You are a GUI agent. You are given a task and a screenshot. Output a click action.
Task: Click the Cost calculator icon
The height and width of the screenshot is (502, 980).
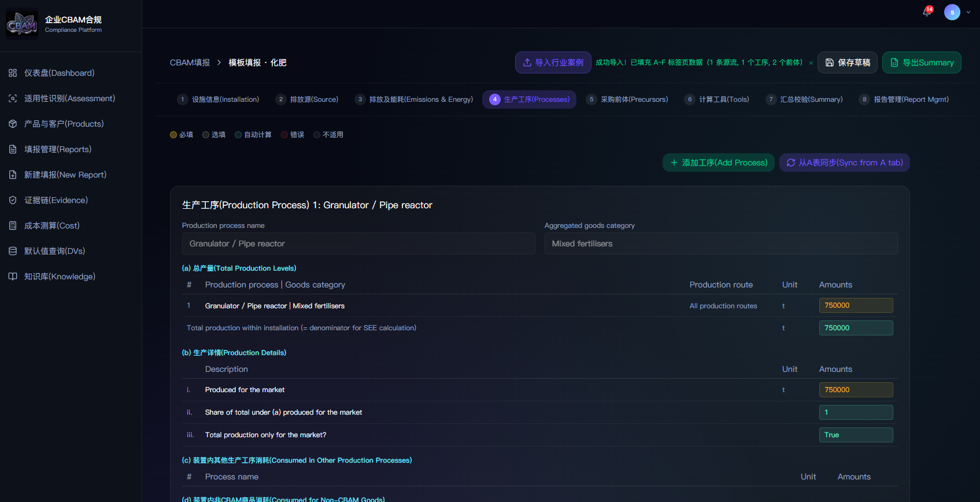(x=13, y=226)
